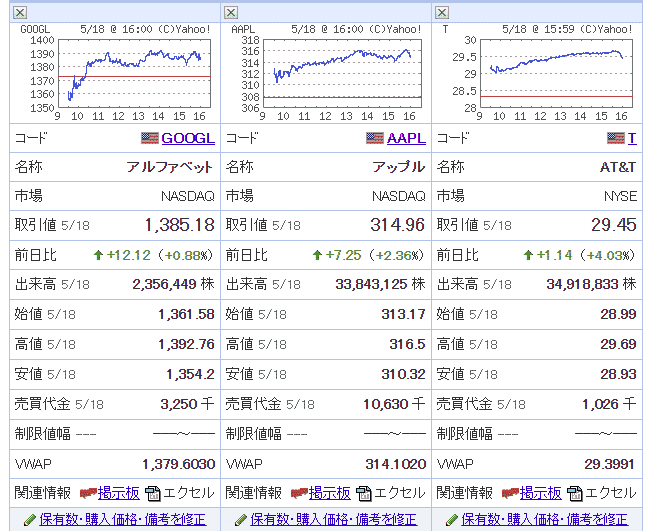Edit holdings link 保有数・購入価格 for AT&T
The height and width of the screenshot is (531, 647).
coord(544,520)
